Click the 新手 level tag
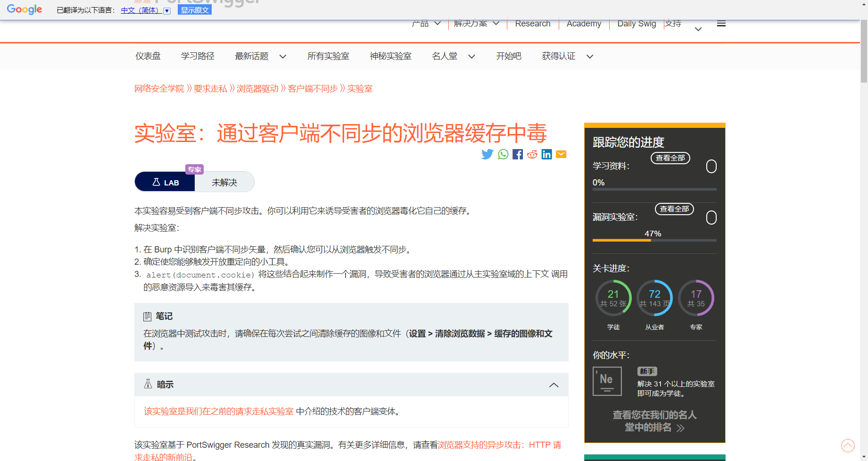This screenshot has height=461, width=868. click(x=647, y=371)
